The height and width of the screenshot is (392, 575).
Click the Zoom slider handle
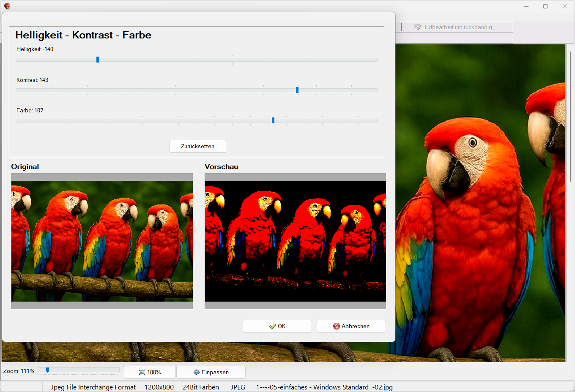click(47, 370)
